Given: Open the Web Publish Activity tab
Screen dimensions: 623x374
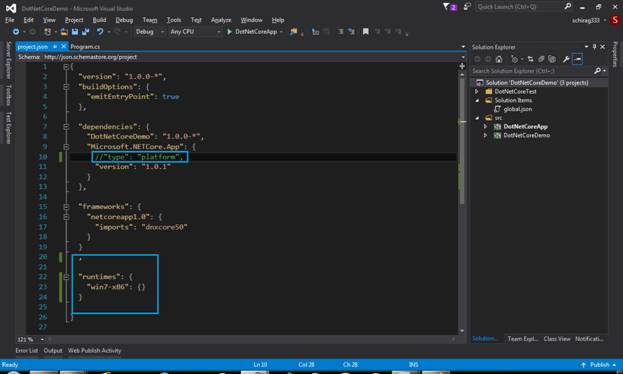Looking at the screenshot, I should pyautogui.click(x=95, y=351).
